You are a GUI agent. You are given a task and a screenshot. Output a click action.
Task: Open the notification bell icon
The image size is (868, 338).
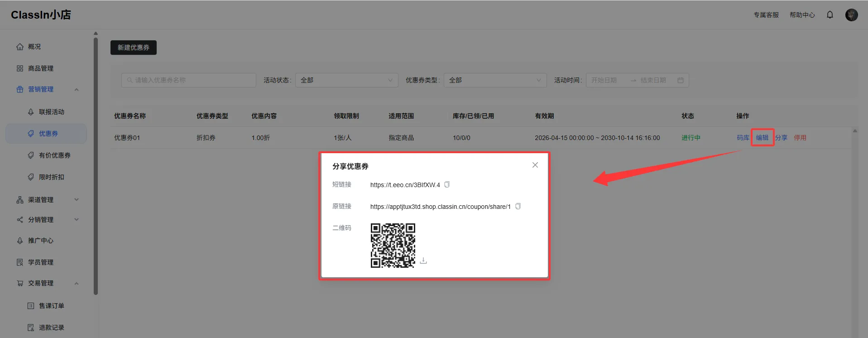click(x=830, y=15)
